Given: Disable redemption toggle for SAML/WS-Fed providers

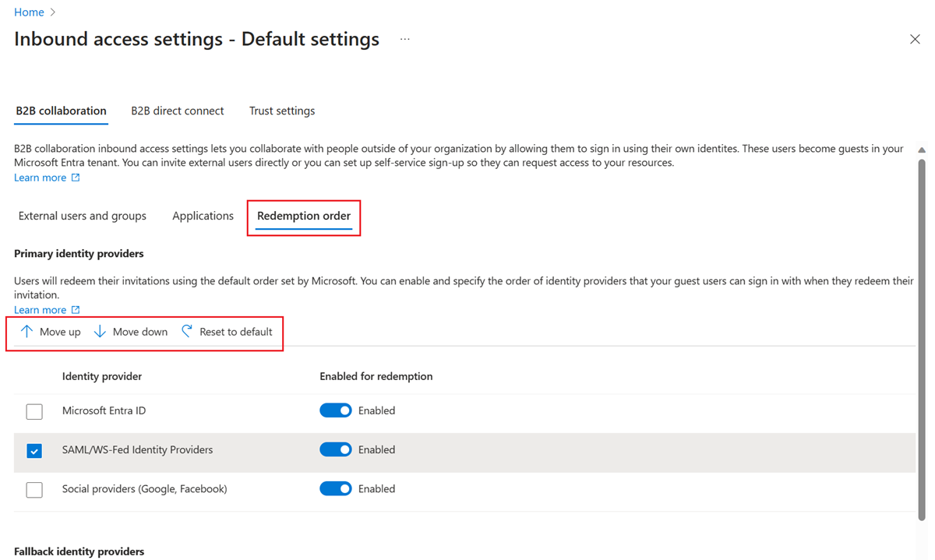Looking at the screenshot, I should [336, 449].
